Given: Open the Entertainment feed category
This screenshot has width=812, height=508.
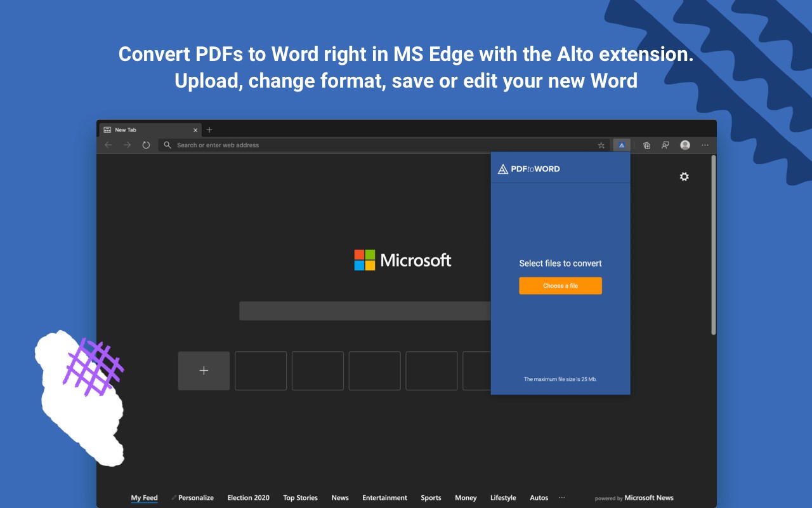Looking at the screenshot, I should 384,498.
